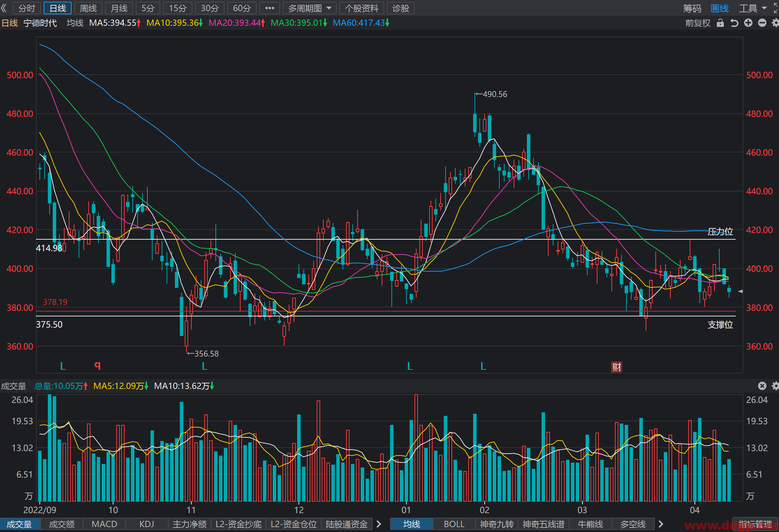Open 个股资料 stock information
The image size is (779, 532).
tap(362, 8)
